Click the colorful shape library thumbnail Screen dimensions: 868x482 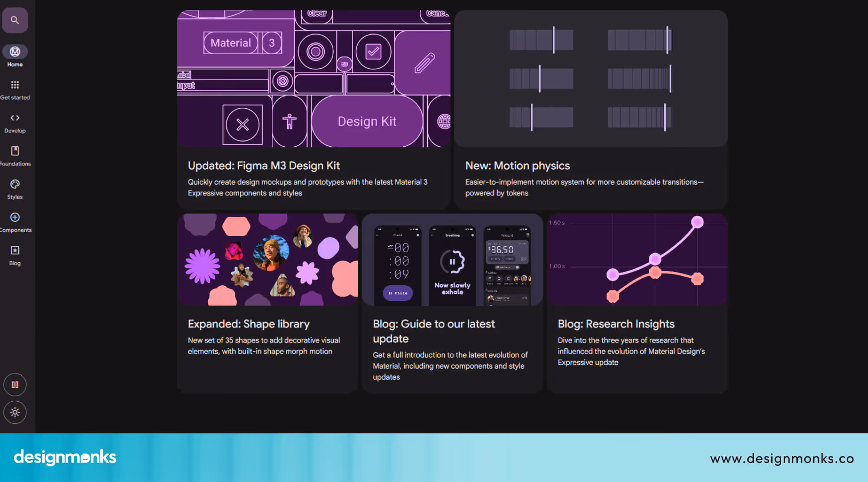[x=268, y=259]
